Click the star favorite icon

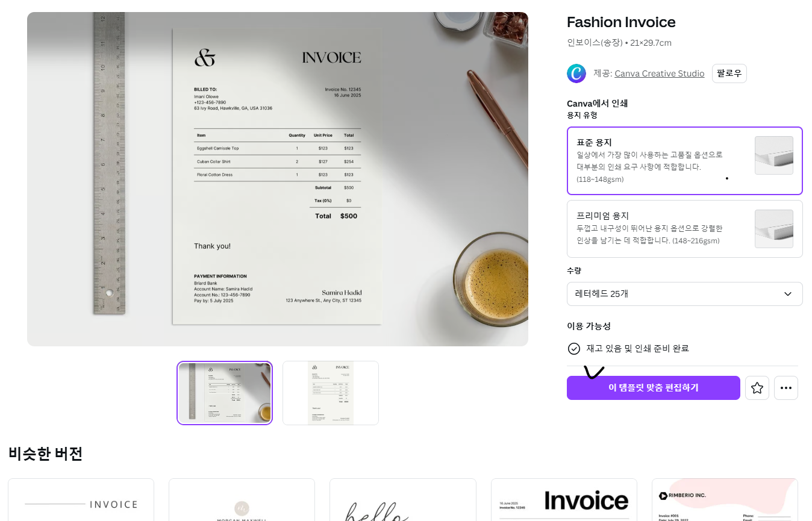[757, 388]
